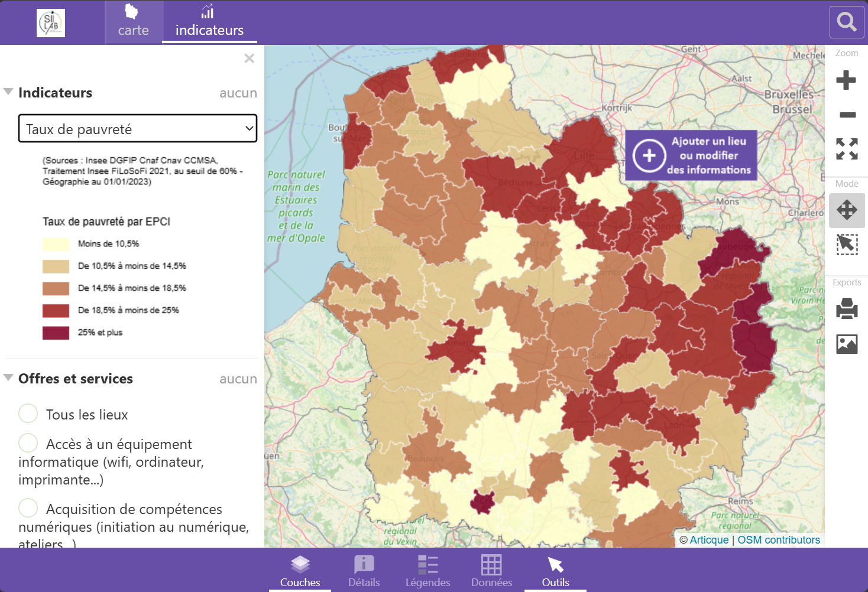Click aucun link beside Indicateurs
The height and width of the screenshot is (592, 868).
pos(238,93)
